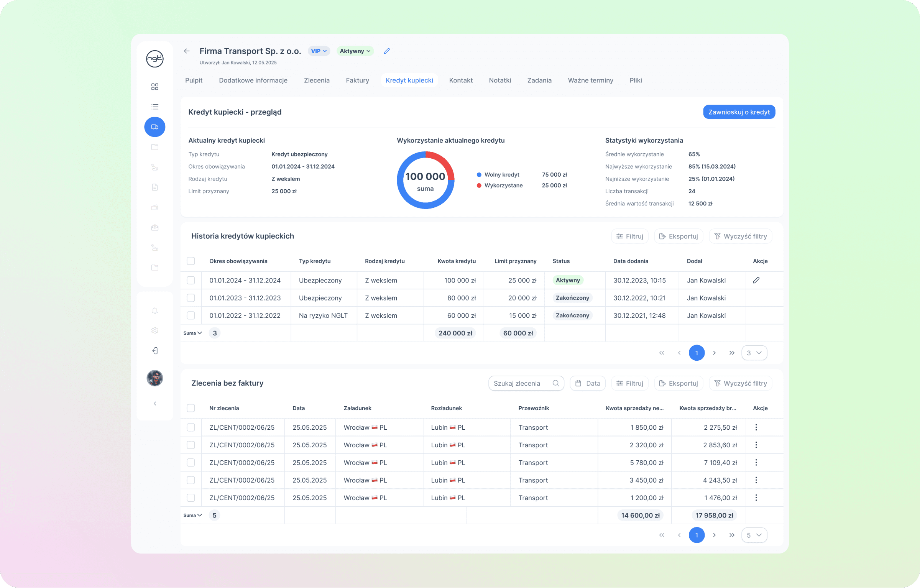The width and height of the screenshot is (920, 588).
Task: Open the settings gear in sidebar
Action: click(x=154, y=331)
